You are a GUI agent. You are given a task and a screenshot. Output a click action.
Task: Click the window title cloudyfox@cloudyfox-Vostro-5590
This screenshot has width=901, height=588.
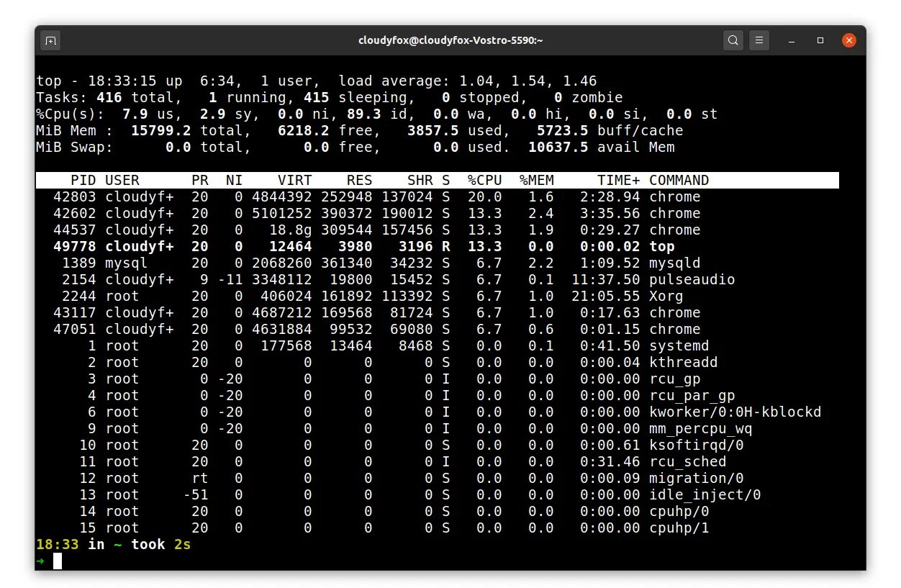(450, 40)
